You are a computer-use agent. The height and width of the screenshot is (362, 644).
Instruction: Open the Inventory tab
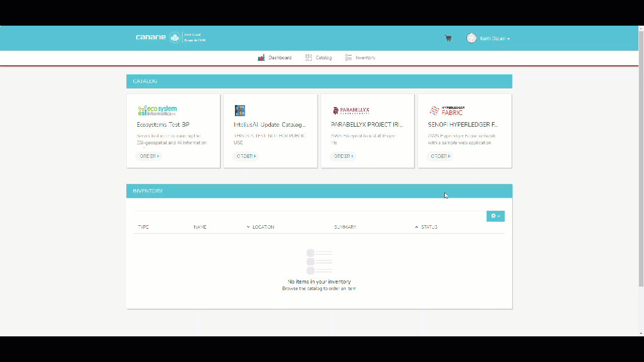click(x=360, y=58)
